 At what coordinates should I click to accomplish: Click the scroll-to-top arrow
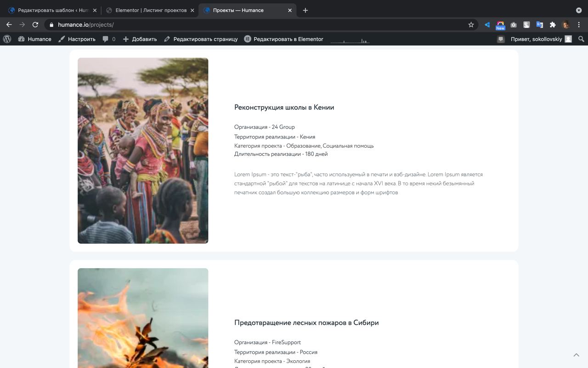coord(576,355)
